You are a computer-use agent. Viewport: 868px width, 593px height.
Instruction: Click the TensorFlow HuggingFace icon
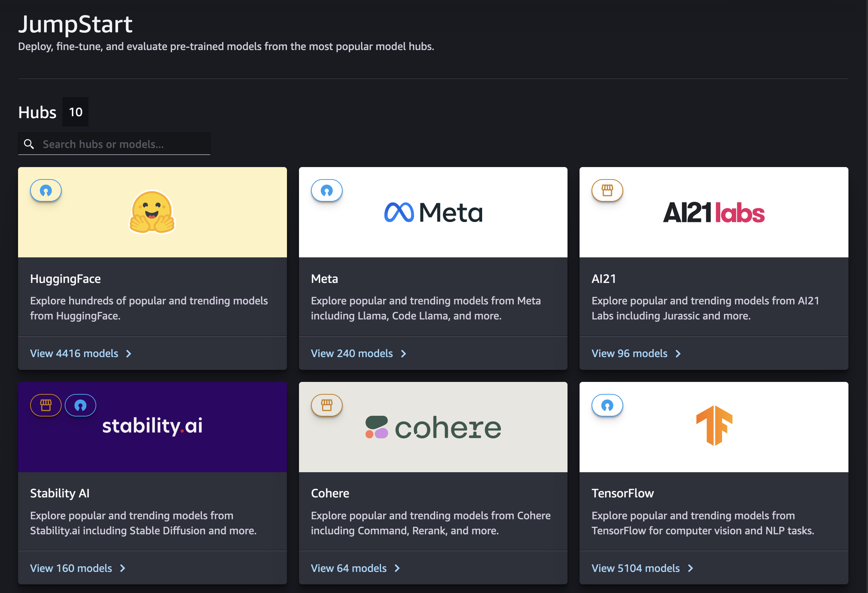click(607, 404)
